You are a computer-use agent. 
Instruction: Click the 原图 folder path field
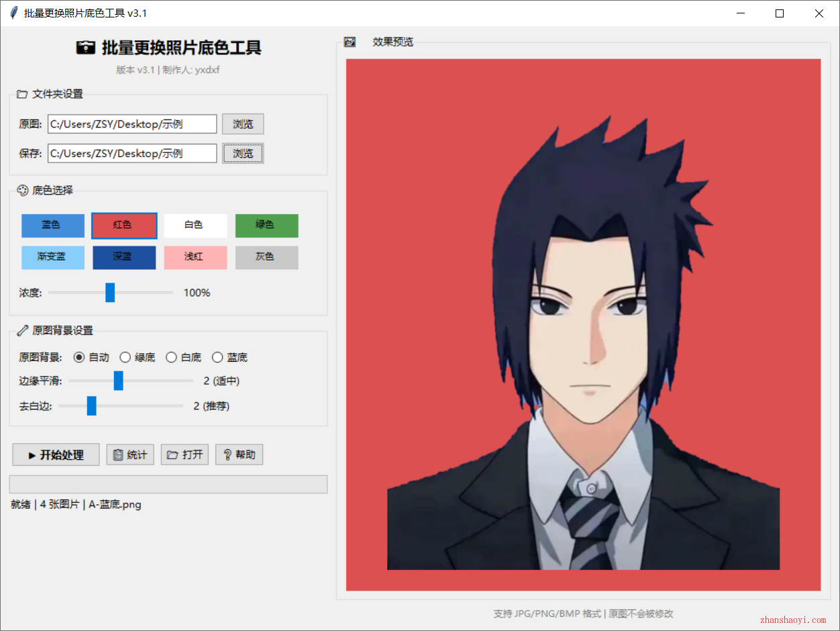pos(132,124)
